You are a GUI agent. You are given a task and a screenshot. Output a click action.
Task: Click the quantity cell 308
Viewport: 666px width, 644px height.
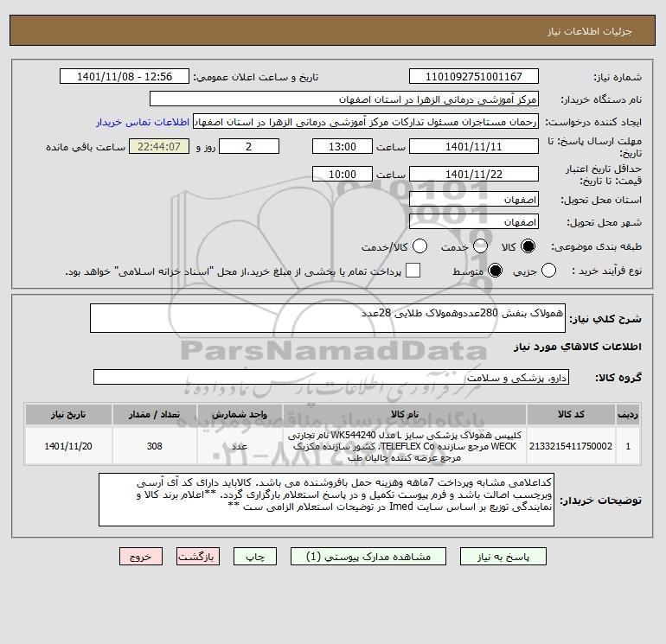(155, 446)
